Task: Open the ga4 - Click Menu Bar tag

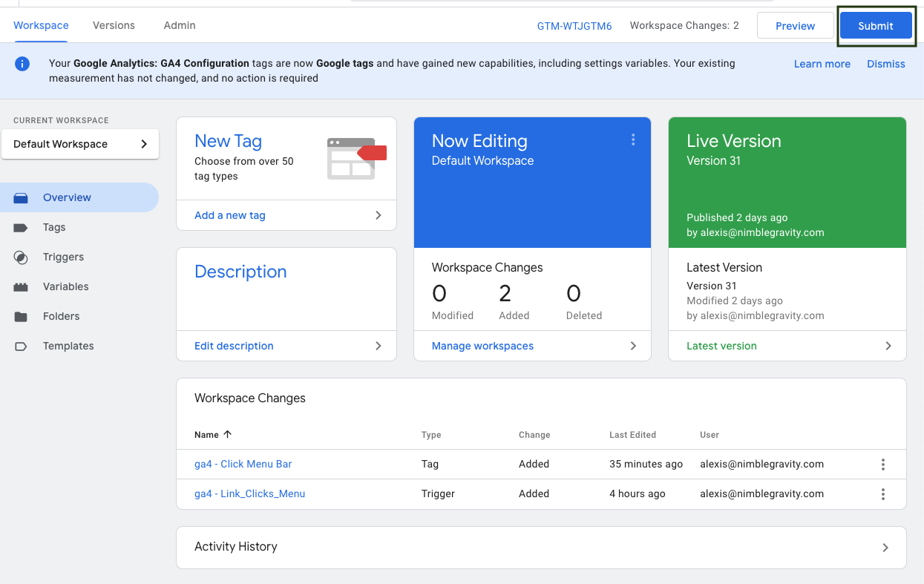Action: pos(243,464)
